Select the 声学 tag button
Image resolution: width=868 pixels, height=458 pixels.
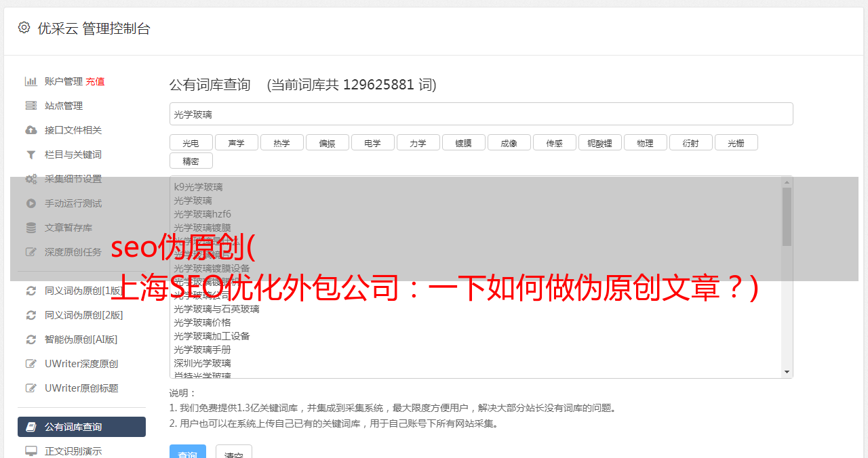(236, 142)
